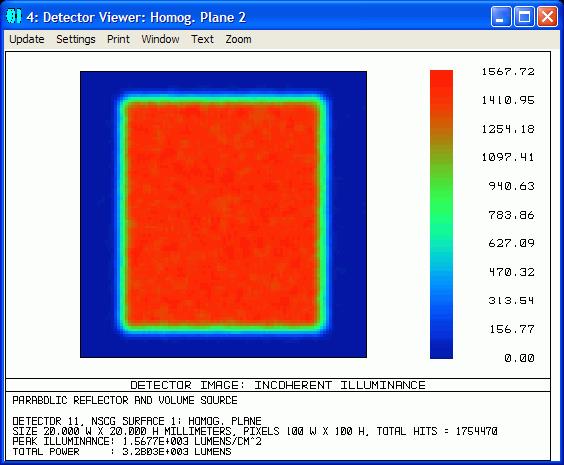Close the Detector Viewer window

(547, 17)
